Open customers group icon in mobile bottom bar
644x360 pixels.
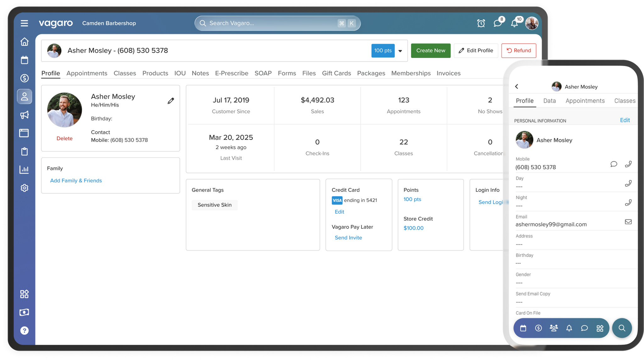(554, 328)
